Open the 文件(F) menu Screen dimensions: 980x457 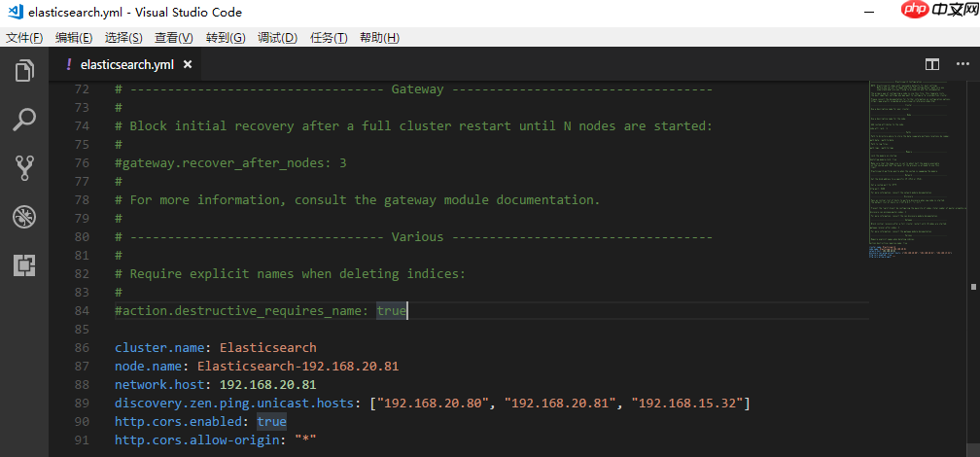(x=24, y=38)
